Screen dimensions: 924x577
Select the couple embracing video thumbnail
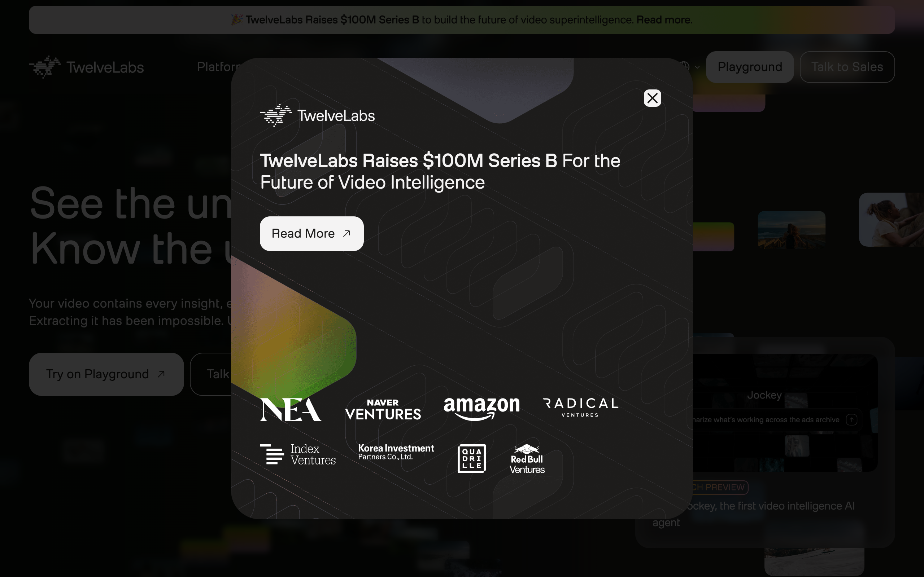click(891, 220)
